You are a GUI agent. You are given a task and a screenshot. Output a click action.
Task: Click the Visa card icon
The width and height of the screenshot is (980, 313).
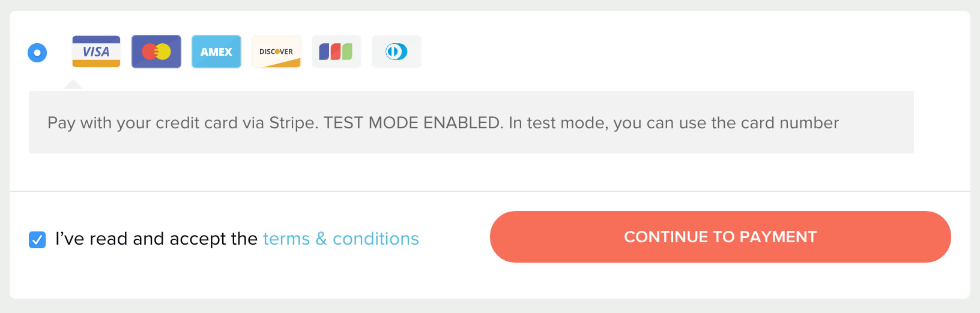pyautogui.click(x=96, y=52)
